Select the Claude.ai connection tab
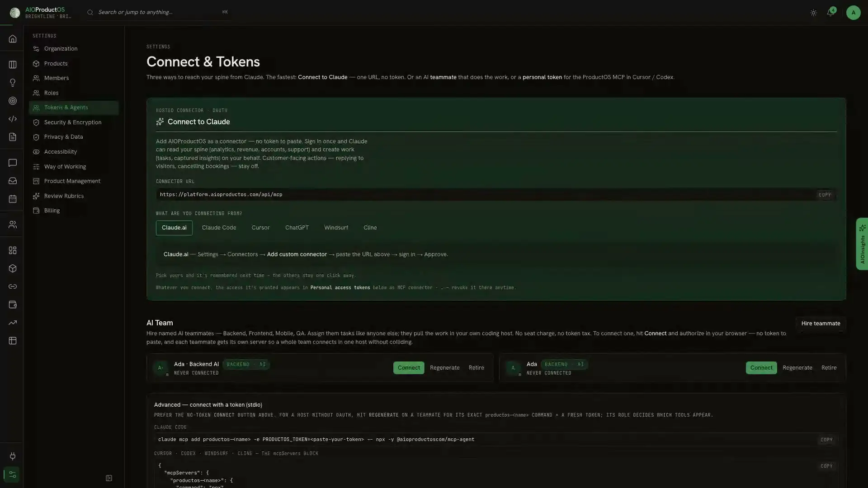 pos(174,228)
